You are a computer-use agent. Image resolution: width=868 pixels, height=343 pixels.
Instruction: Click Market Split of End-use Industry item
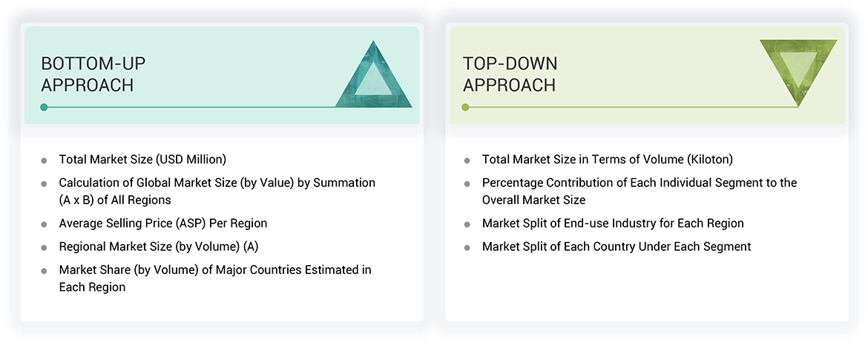[612, 223]
